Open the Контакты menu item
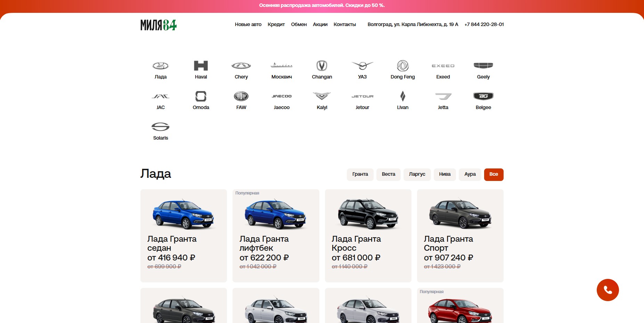The width and height of the screenshot is (644, 323). [345, 24]
